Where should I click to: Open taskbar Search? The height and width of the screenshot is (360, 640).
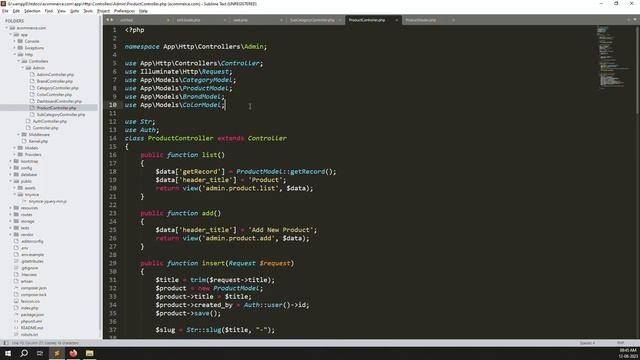tap(24, 353)
